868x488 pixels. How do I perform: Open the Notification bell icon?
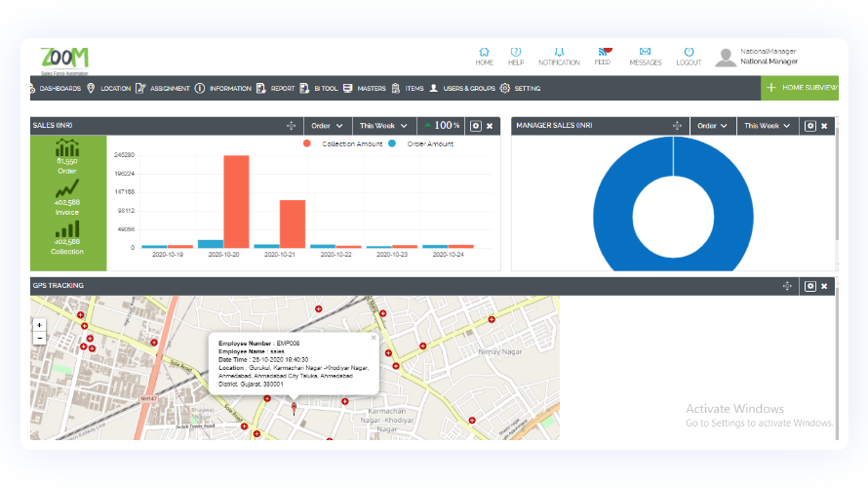click(559, 52)
